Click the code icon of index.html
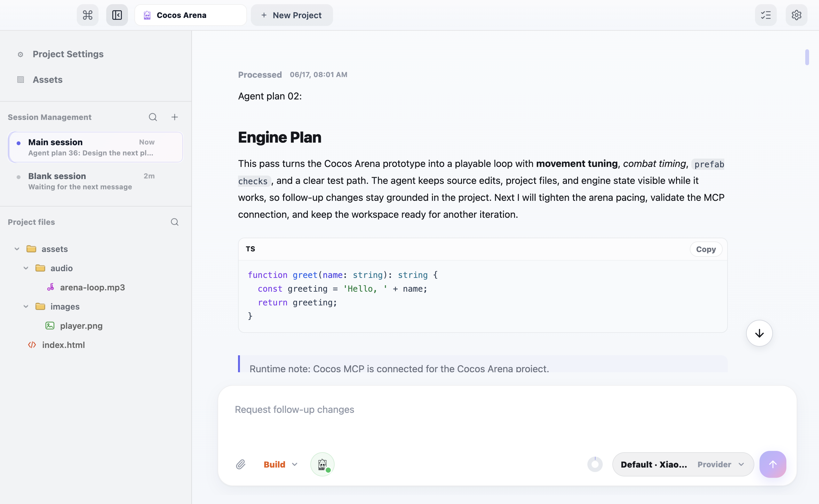The image size is (819, 504). pyautogui.click(x=32, y=345)
